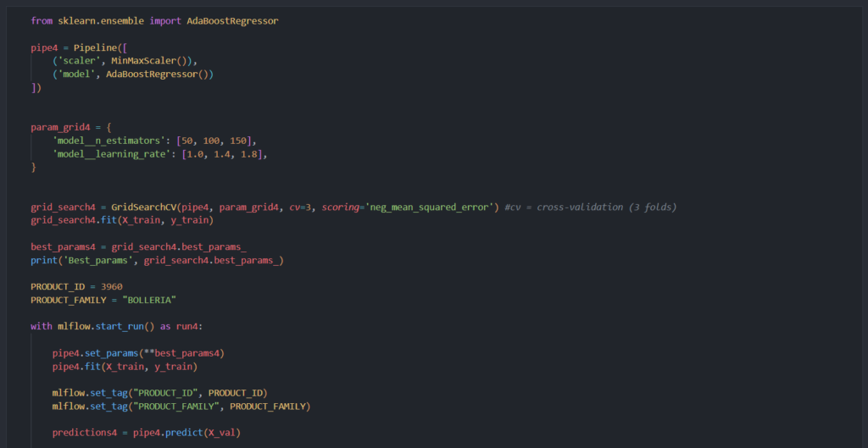The image size is (868, 448).
Task: Click the 'neg_mean_squared_error' scoring string
Action: coord(428,207)
